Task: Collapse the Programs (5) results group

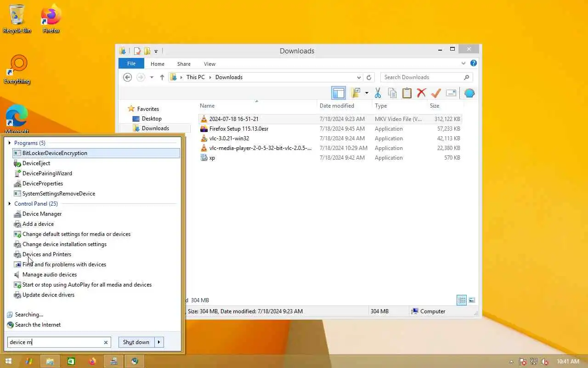Action: pos(10,143)
